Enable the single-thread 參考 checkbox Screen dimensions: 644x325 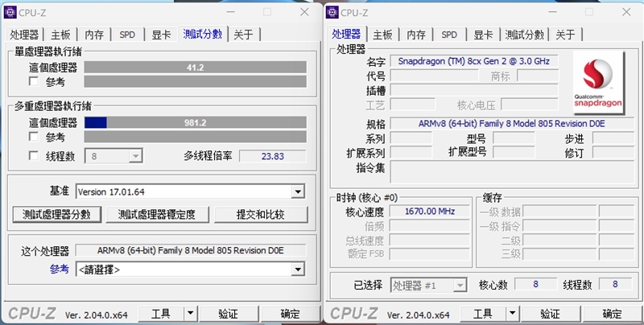pyautogui.click(x=34, y=81)
